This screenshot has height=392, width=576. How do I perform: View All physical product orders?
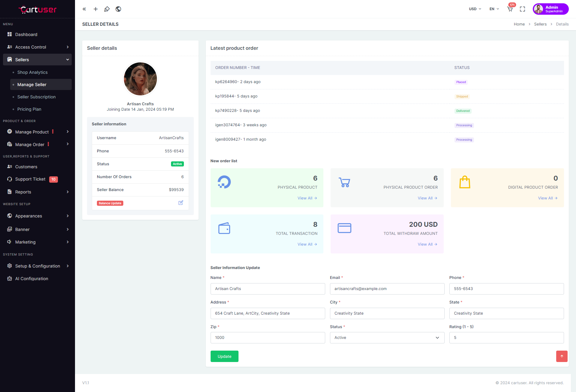(427, 198)
